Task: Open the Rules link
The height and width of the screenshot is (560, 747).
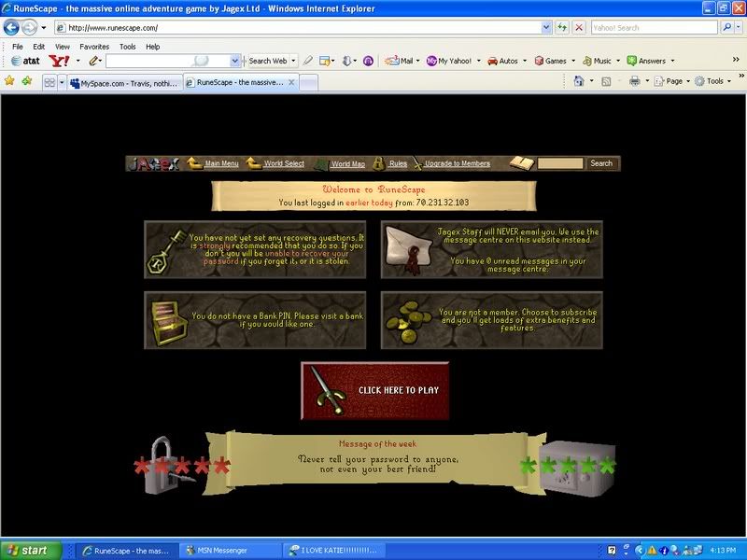Action: click(398, 163)
